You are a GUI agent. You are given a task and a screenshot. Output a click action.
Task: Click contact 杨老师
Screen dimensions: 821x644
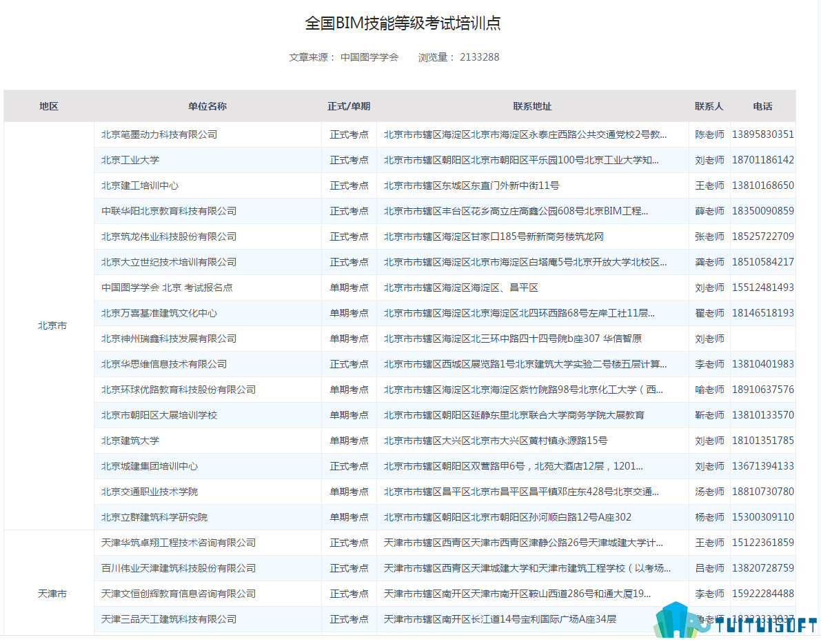(709, 517)
